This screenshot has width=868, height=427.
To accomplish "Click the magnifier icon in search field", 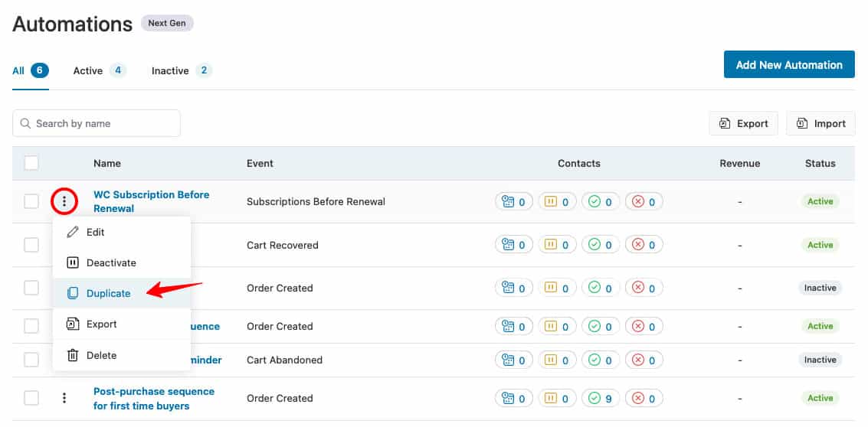I will 26,123.
